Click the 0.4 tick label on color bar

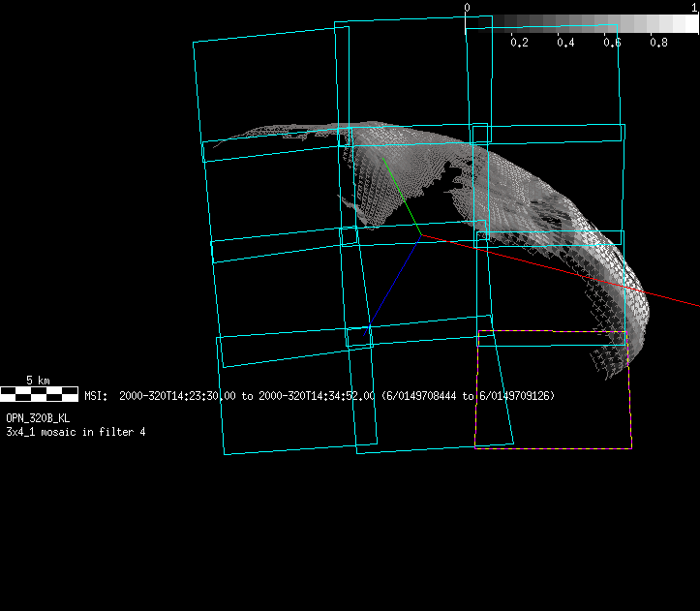pos(565,43)
